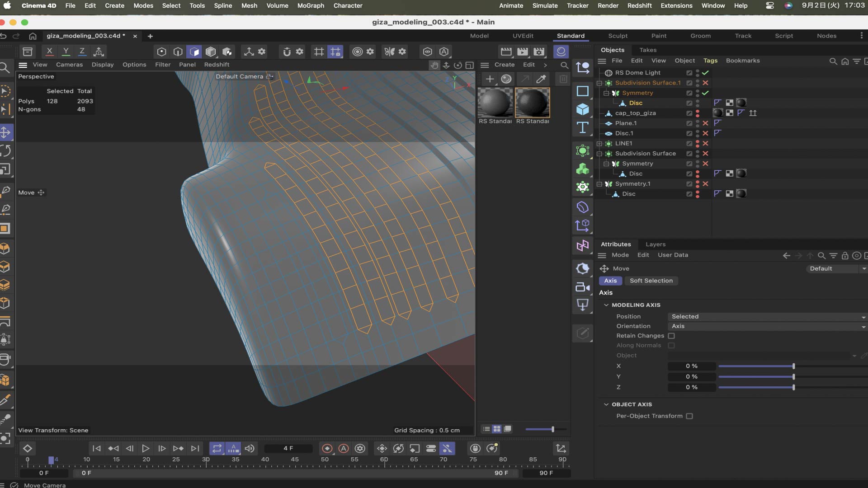Tick the Per-Object Transform checkbox
The image size is (868, 488).
pos(689,416)
